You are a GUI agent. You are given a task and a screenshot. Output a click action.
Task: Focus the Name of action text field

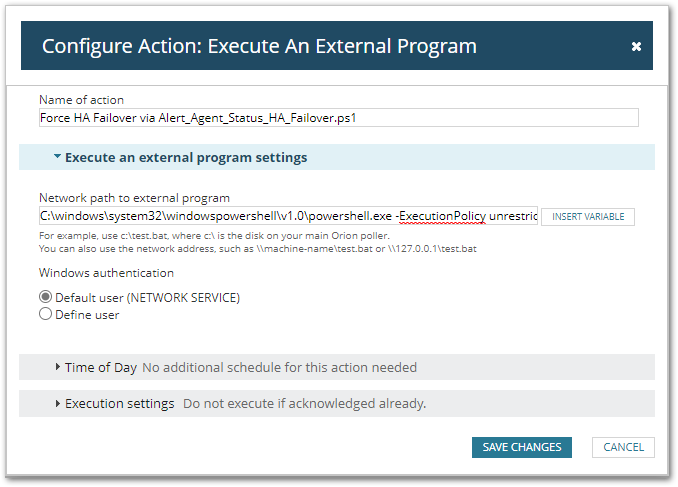click(338, 117)
